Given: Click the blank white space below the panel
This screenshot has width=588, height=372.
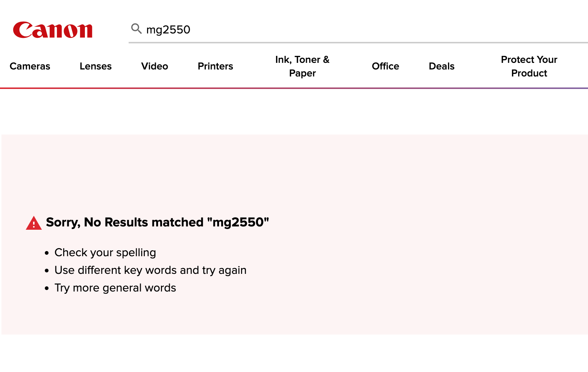Looking at the screenshot, I should point(294,353).
